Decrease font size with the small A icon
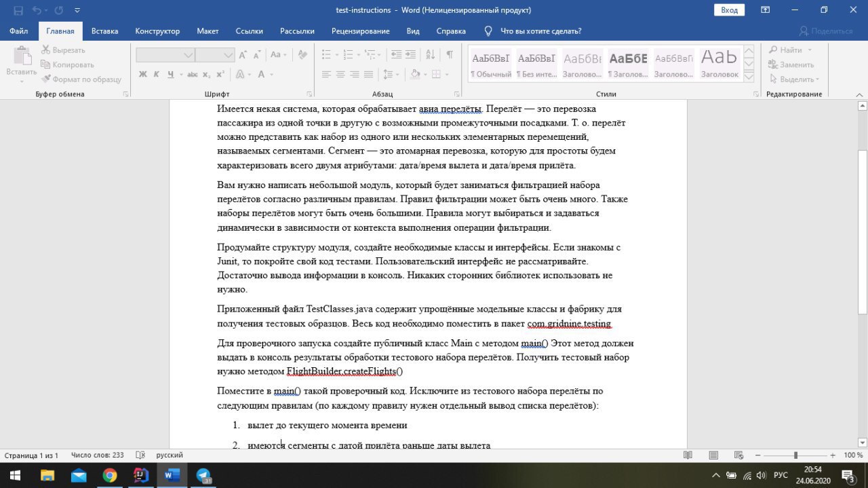 click(258, 55)
